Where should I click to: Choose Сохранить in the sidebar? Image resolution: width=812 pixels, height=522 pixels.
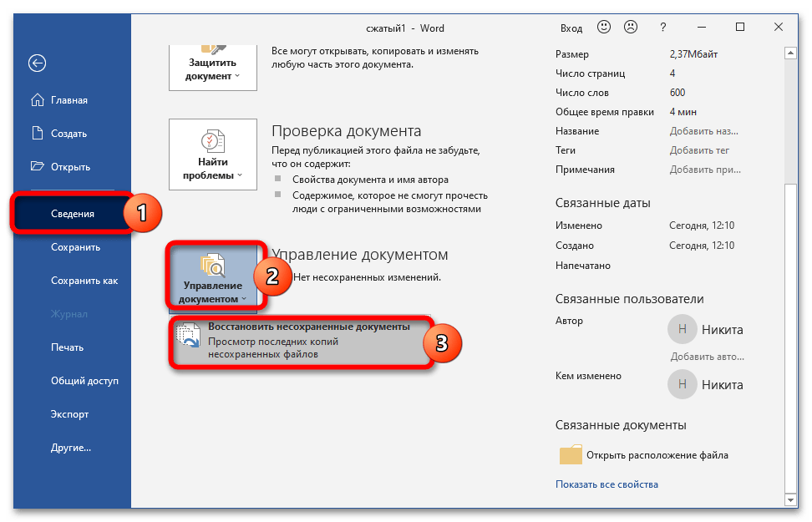(76, 247)
